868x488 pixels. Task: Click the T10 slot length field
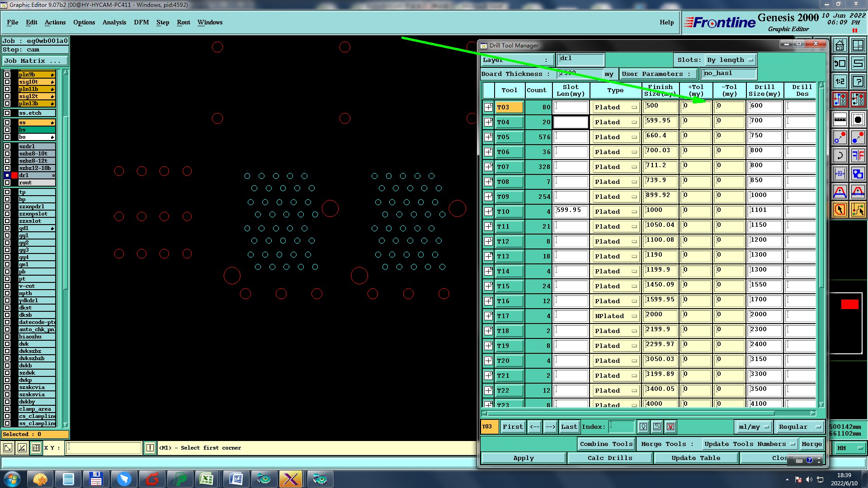571,211
